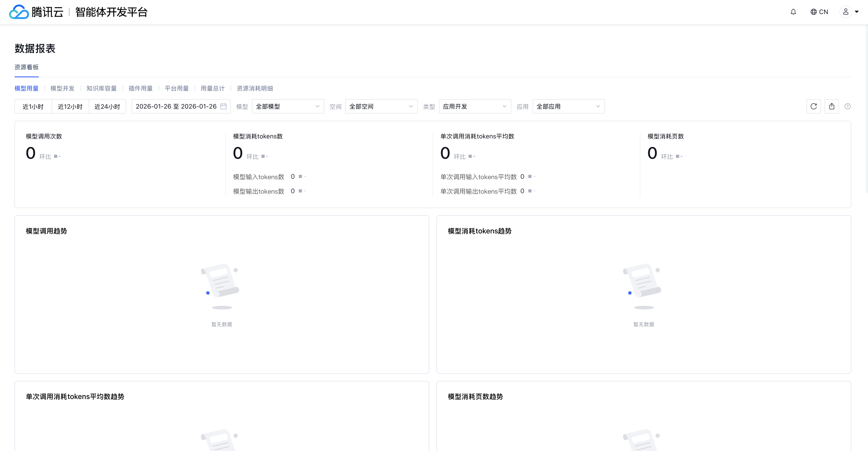Viewport: 868px width, 451px height.
Task: Select the 近24小时 time range
Action: (107, 107)
